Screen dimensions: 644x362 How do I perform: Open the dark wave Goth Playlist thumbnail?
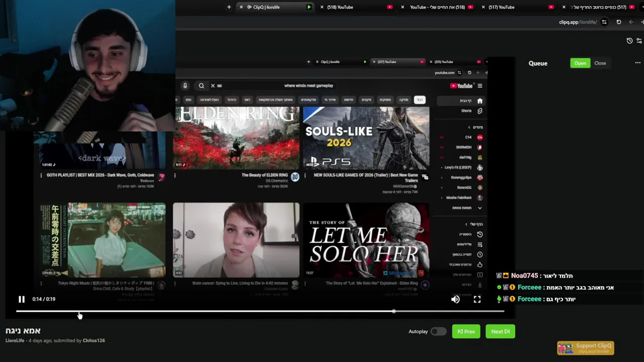(x=103, y=151)
